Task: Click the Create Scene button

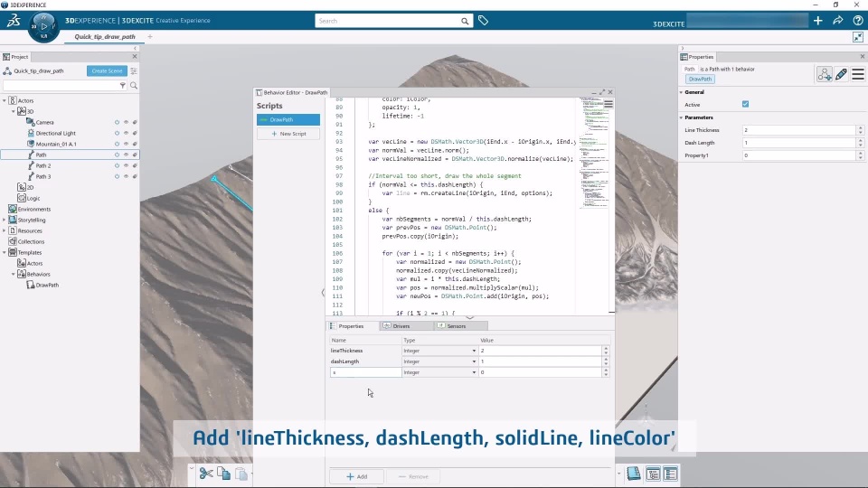Action: [107, 70]
